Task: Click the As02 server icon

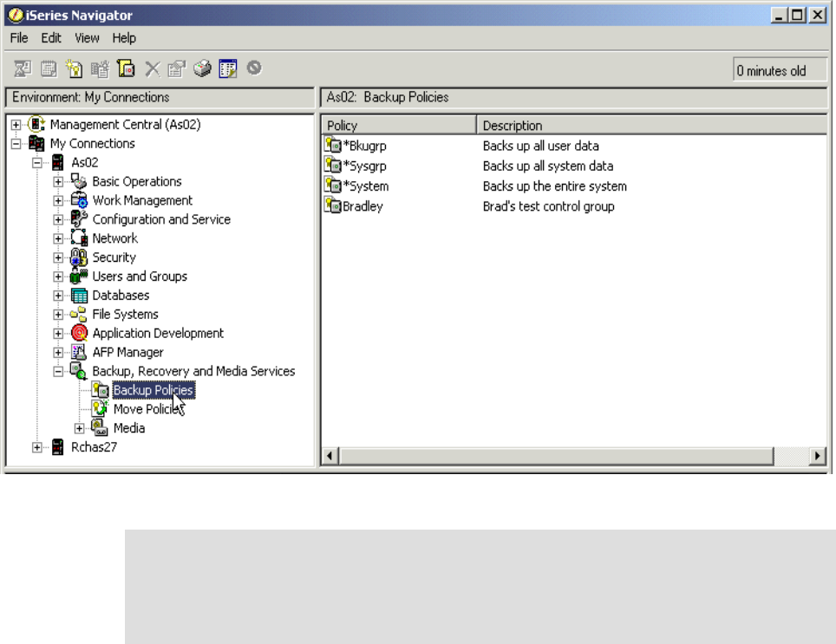Action: point(57,162)
